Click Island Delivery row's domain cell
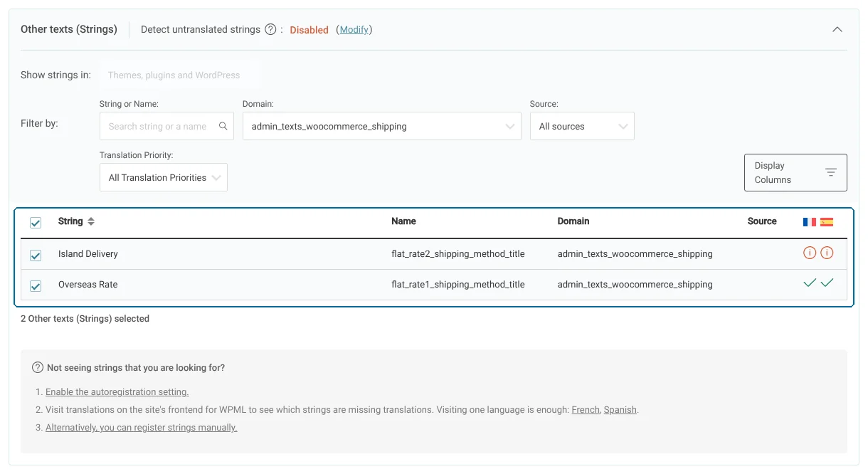868x474 pixels. (x=635, y=253)
